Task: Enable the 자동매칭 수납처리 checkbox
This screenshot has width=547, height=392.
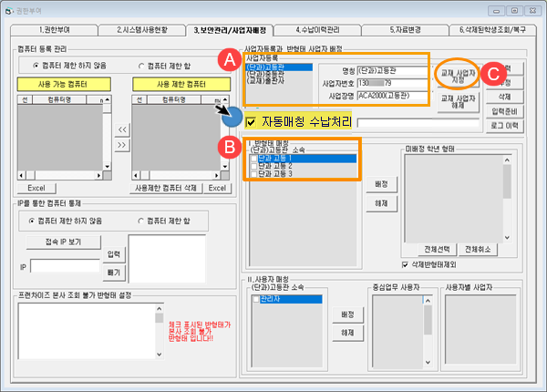Action: (251, 121)
